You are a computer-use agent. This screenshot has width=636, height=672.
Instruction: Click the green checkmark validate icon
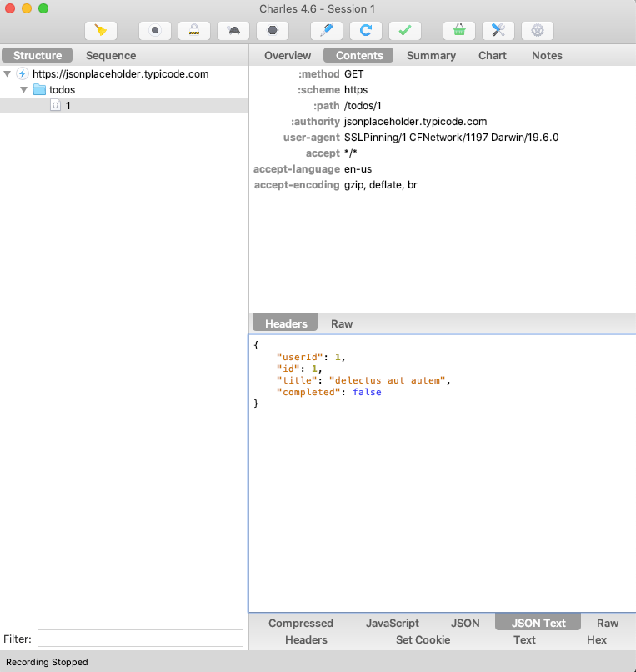pyautogui.click(x=404, y=31)
